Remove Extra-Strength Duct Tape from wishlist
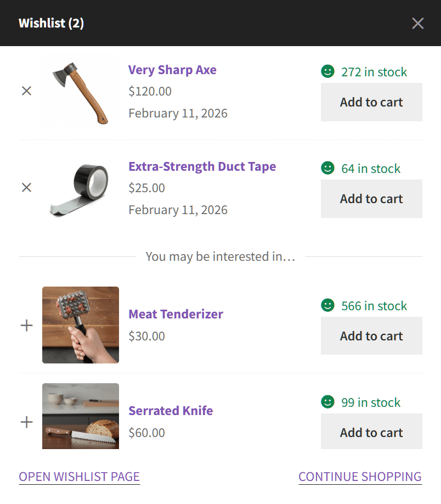This screenshot has height=504, width=441. pyautogui.click(x=26, y=187)
